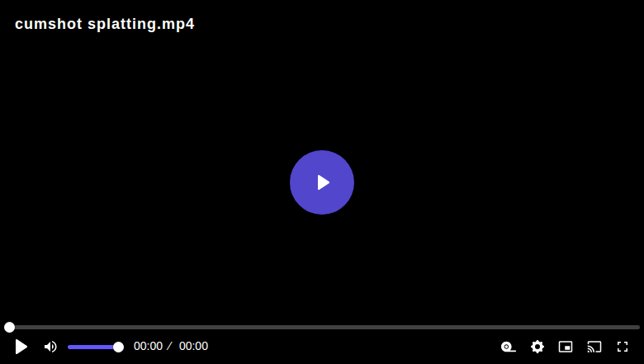Click the white triangle inside the purple circle

click(324, 182)
